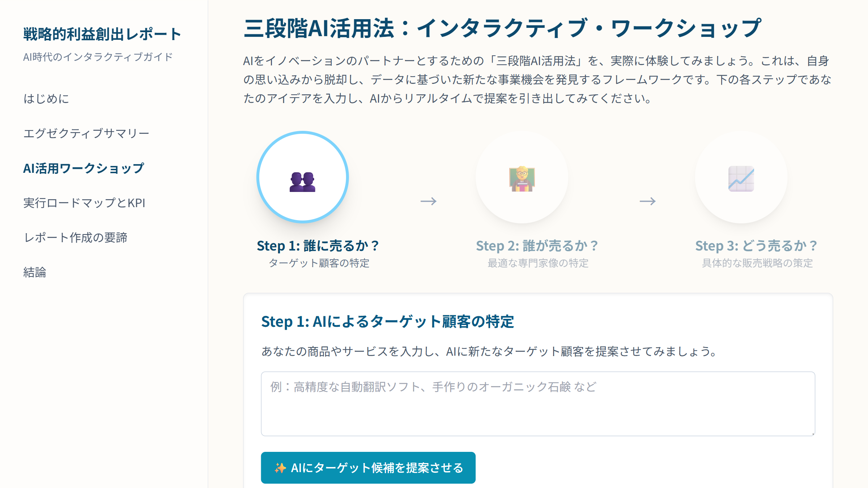
Task: Click the Step 1: AIによるターゲット顧客の特定 heading
Action: click(388, 321)
